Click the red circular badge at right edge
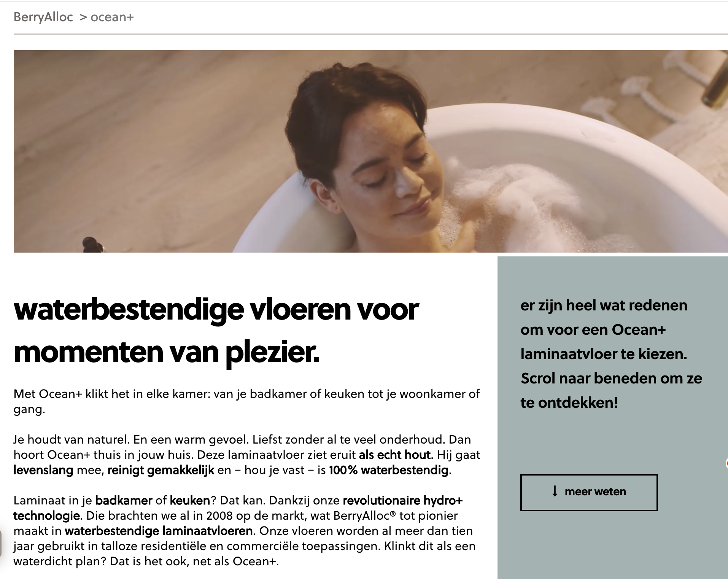This screenshot has height=579, width=728. coord(726,463)
